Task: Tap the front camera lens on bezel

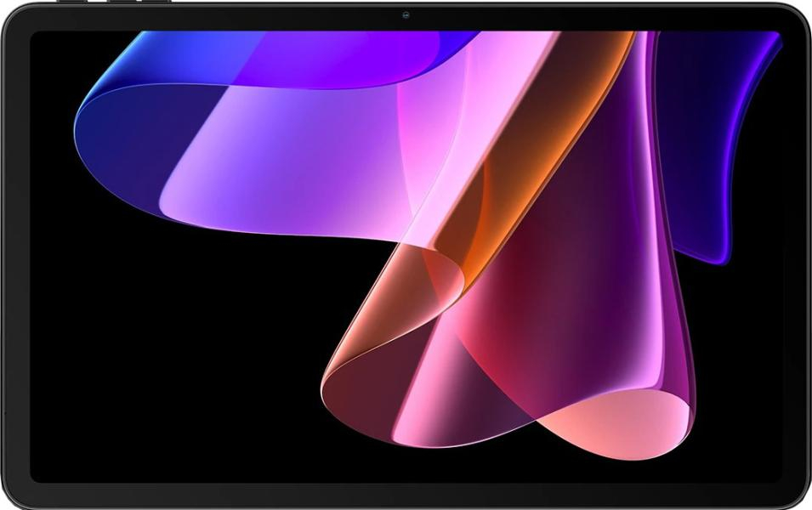Action: pyautogui.click(x=406, y=14)
